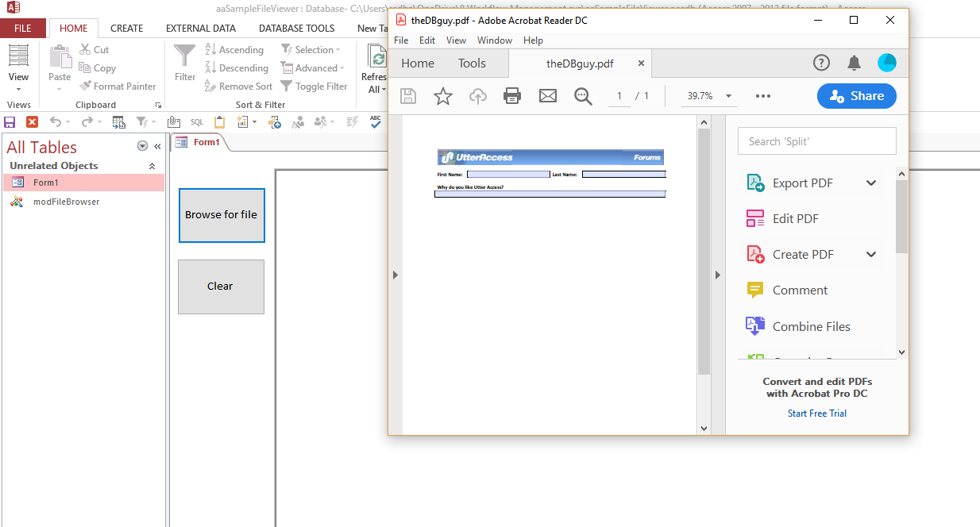
Task: Bookmark the PDF with the star icon
Action: 442,96
